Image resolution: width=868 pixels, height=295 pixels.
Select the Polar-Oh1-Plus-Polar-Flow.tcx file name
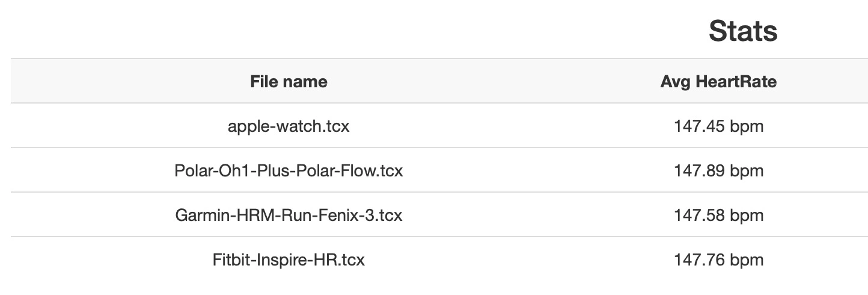pyautogui.click(x=289, y=171)
